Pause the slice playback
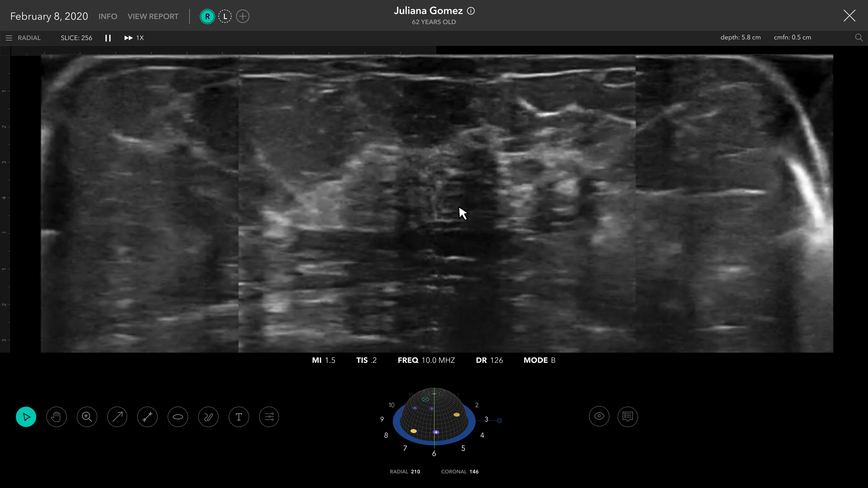This screenshot has height=488, width=868. 108,38
